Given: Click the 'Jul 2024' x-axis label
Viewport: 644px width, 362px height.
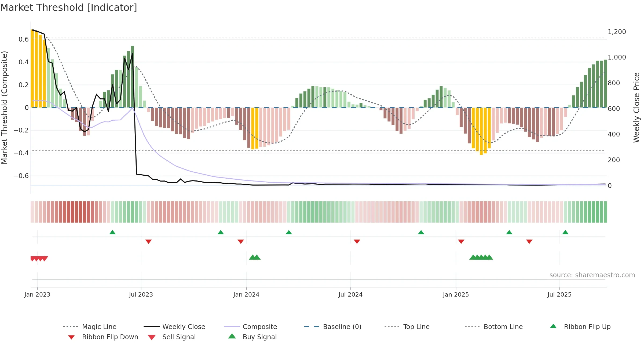Looking at the screenshot, I should pyautogui.click(x=350, y=294).
